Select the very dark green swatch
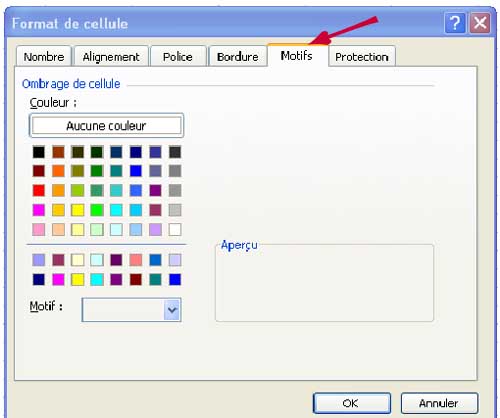 pyautogui.click(x=97, y=152)
